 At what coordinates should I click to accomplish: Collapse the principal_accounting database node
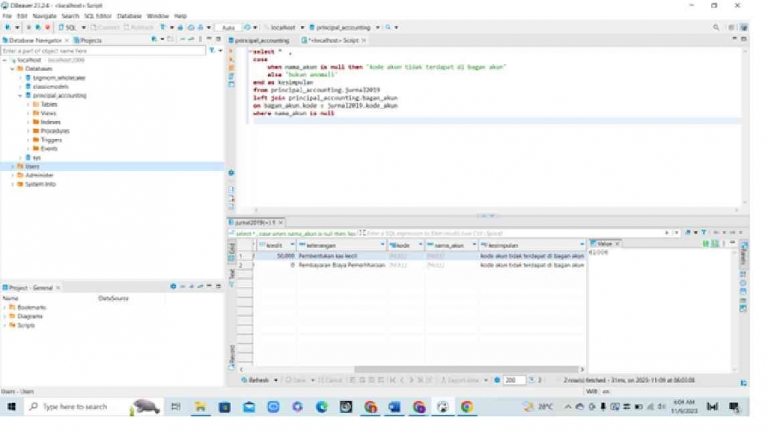tap(21, 95)
